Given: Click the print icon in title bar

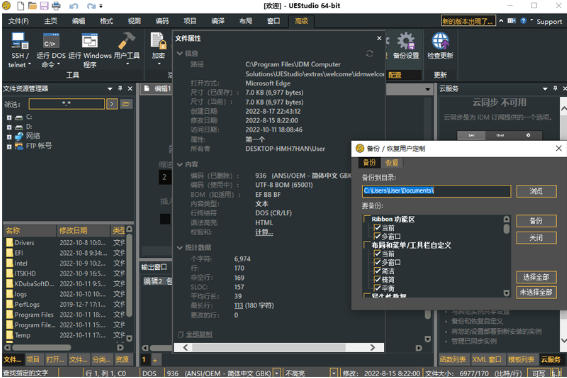Looking at the screenshot, I should pyautogui.click(x=56, y=6).
